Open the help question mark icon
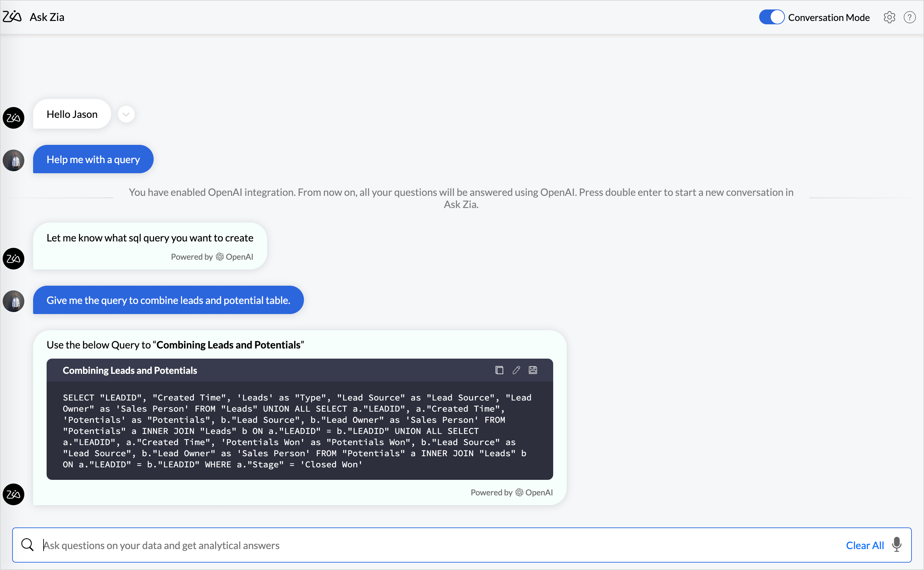 [x=909, y=17]
